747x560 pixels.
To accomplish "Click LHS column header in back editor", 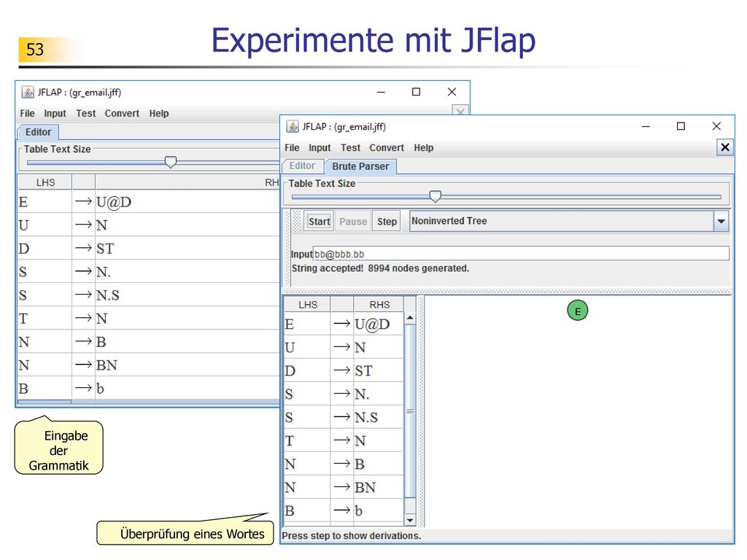I will 45,183.
